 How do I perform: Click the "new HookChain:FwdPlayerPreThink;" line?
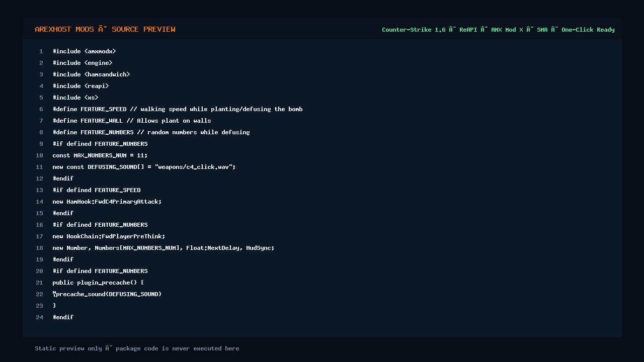(x=109, y=236)
